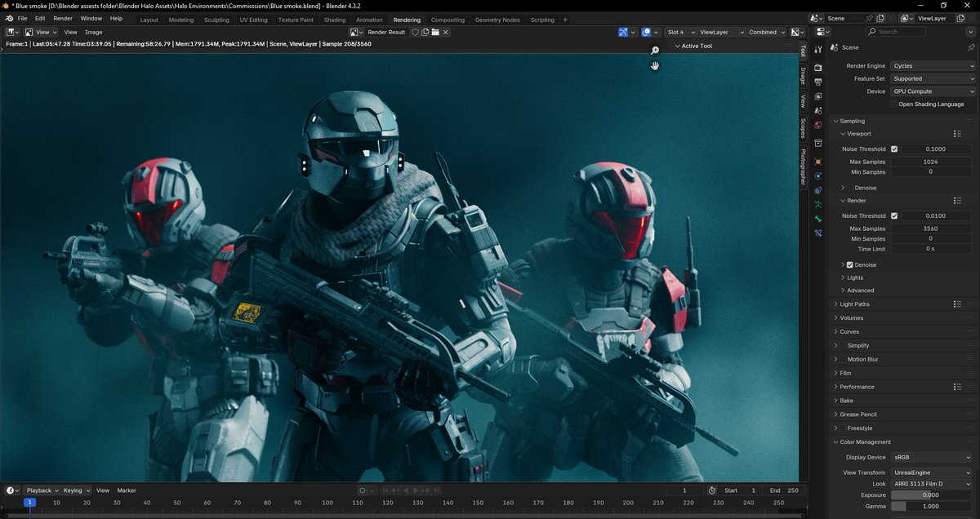This screenshot has width=980, height=519.
Task: Open the Combined pass dropdown
Action: (x=766, y=32)
